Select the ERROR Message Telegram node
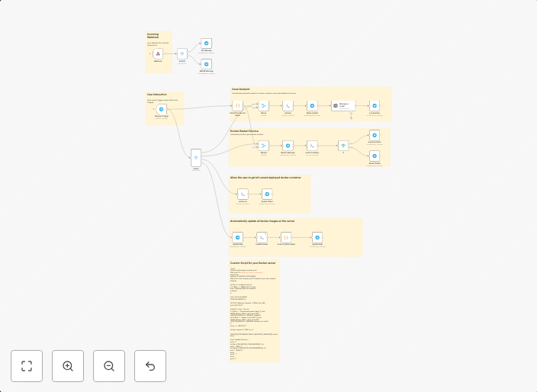The width and height of the screenshot is (537, 392). point(206,64)
